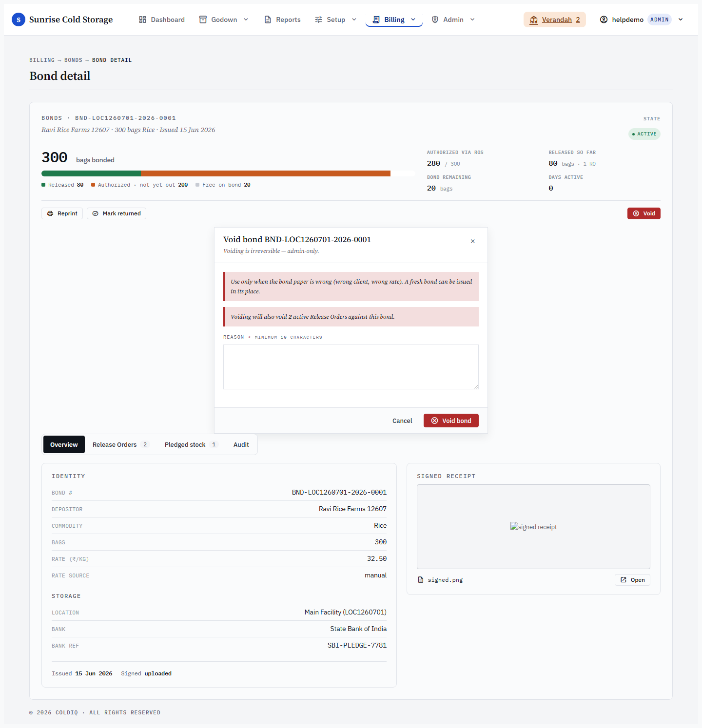Click the Sunrise Cold Storage logo badge

click(19, 19)
